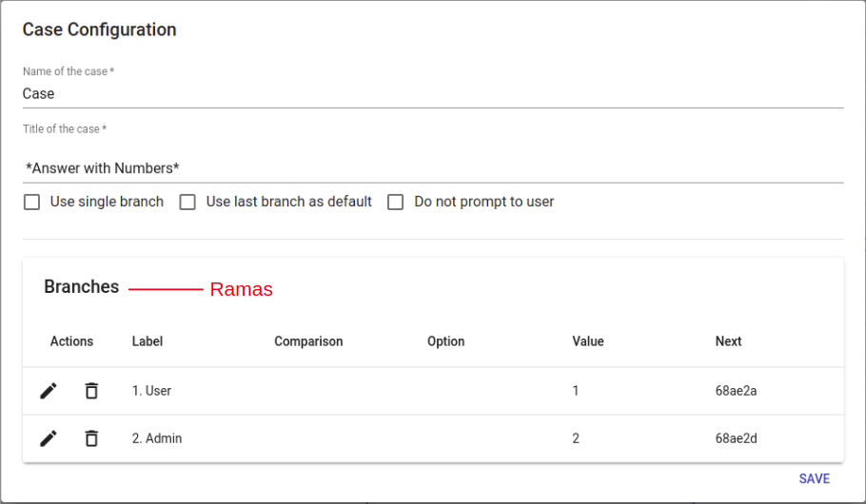The image size is (866, 504).
Task: Click the Label column header
Action: click(148, 341)
